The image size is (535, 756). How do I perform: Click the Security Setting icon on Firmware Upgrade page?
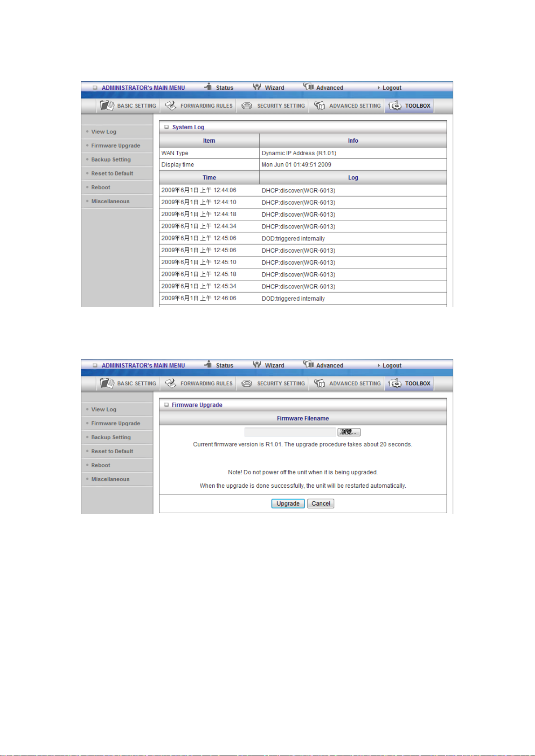[247, 384]
